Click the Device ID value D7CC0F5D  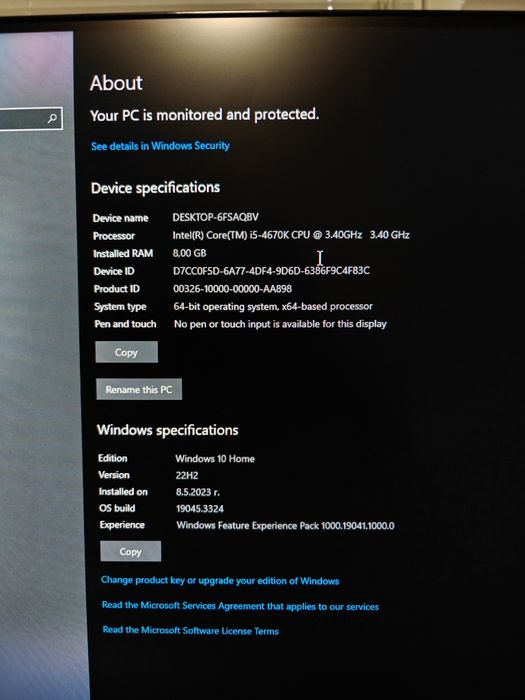coord(271,271)
